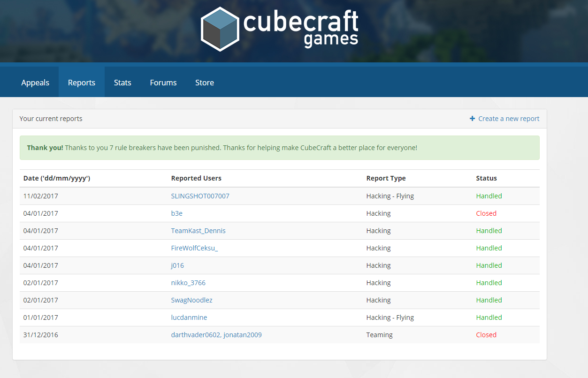This screenshot has width=588, height=378.
Task: Click Hacking type in FireWolfCeksu_ row
Action: tap(379, 248)
